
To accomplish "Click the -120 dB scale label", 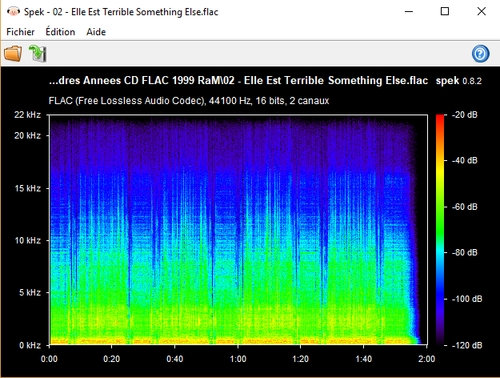I will tap(467, 345).
